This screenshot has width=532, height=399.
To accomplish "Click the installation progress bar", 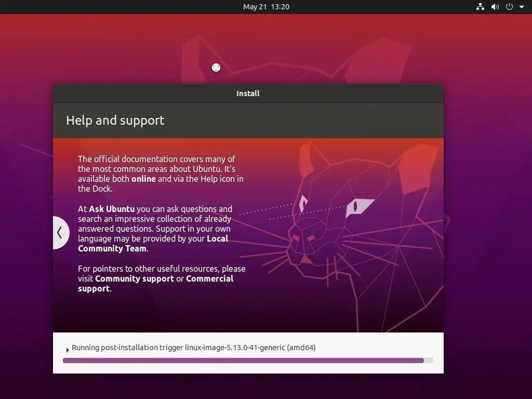I will tap(248, 361).
